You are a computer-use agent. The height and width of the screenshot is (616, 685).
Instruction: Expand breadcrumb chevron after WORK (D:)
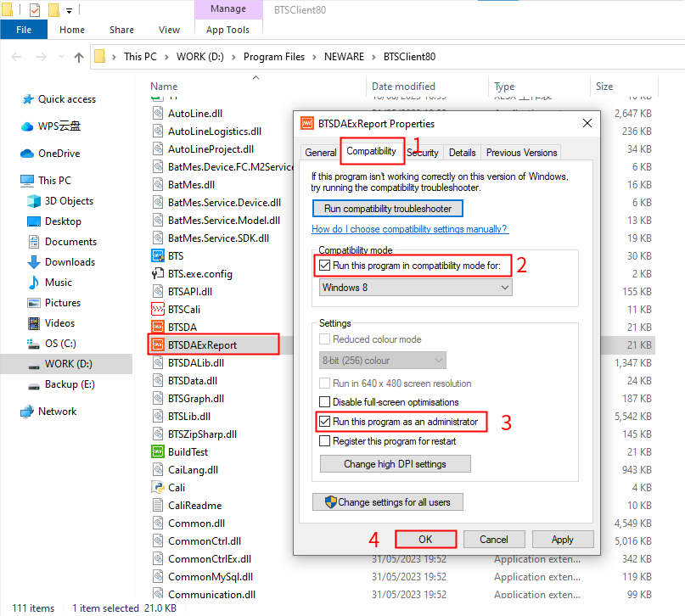(x=233, y=57)
